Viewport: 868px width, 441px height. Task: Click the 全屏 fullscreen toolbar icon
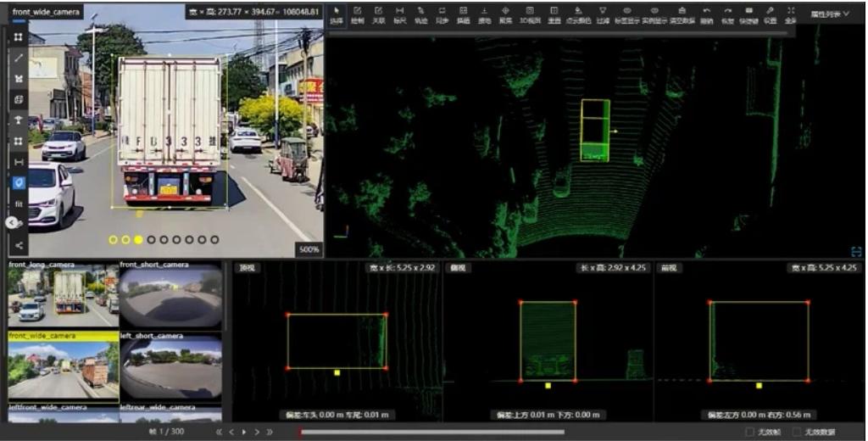pos(791,15)
